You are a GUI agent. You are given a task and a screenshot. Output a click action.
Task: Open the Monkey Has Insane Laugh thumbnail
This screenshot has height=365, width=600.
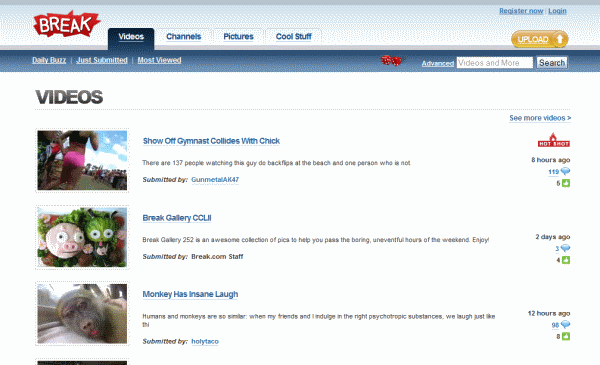pos(82,314)
